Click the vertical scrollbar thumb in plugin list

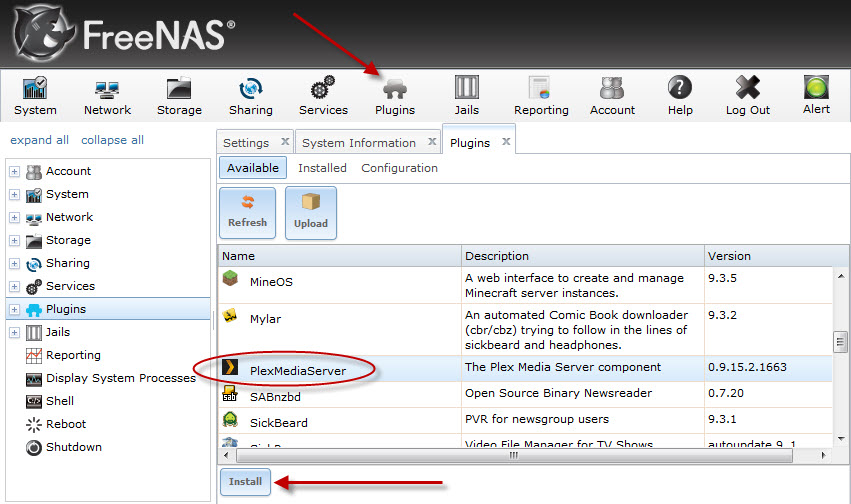(x=840, y=342)
